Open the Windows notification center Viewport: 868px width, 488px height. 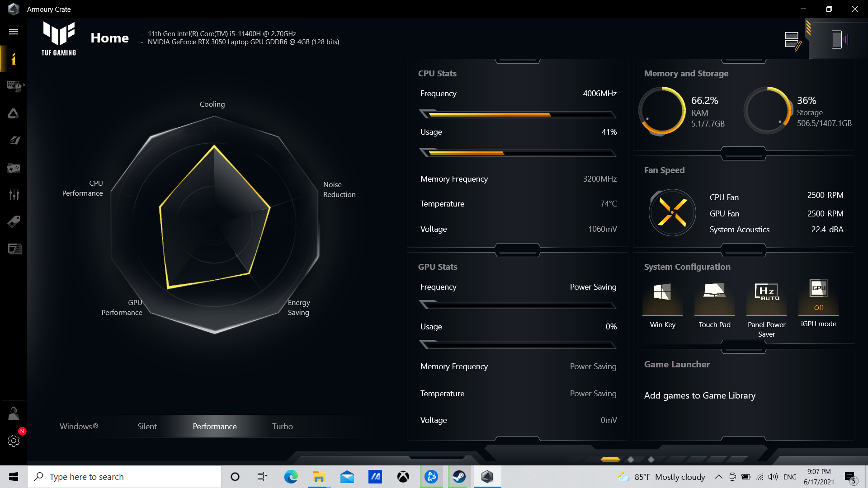[850, 477]
